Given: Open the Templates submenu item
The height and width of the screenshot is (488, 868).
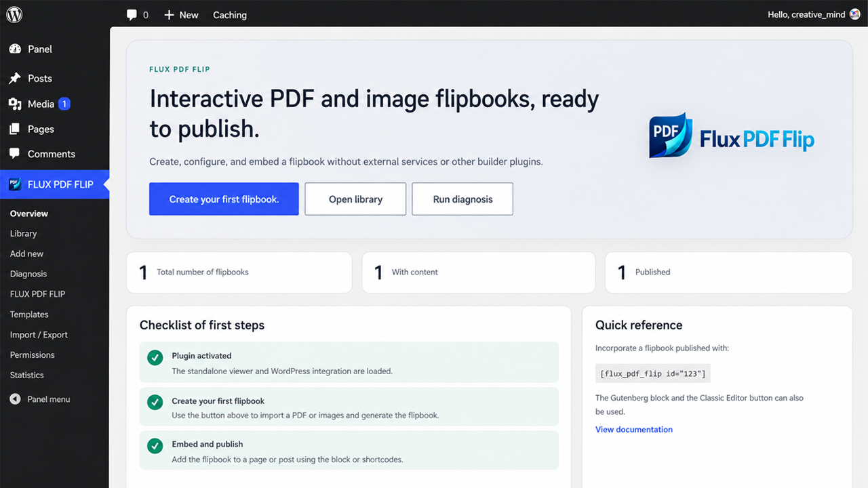Looking at the screenshot, I should pyautogui.click(x=29, y=314).
